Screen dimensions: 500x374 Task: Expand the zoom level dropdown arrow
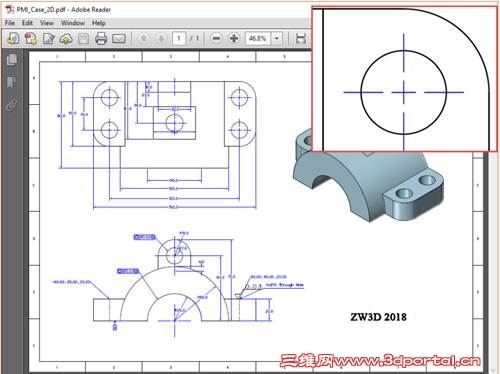click(277, 38)
